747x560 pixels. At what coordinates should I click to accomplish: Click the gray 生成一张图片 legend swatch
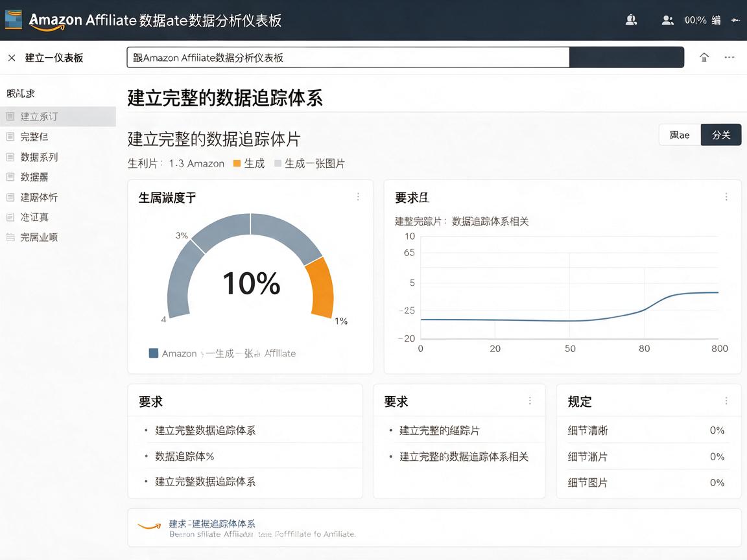tap(278, 163)
